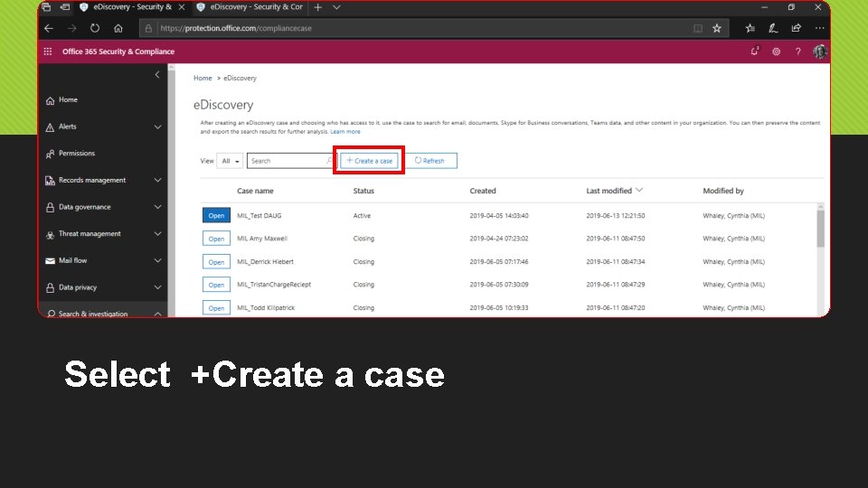Collapse the left navigation pane arrow

click(x=157, y=74)
